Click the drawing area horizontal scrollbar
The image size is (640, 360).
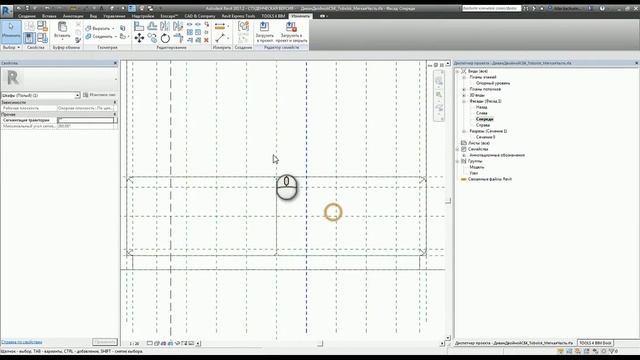[319, 344]
